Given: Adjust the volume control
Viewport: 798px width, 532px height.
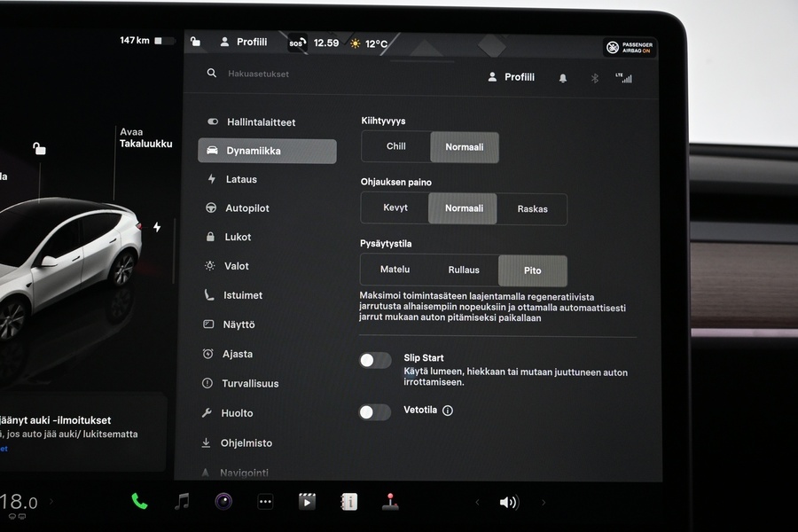Looking at the screenshot, I should coord(508,502).
